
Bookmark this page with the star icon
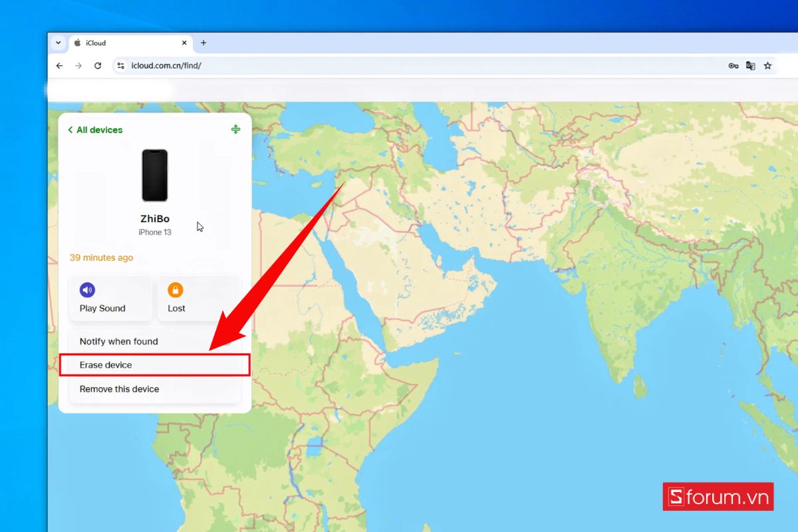tap(768, 66)
